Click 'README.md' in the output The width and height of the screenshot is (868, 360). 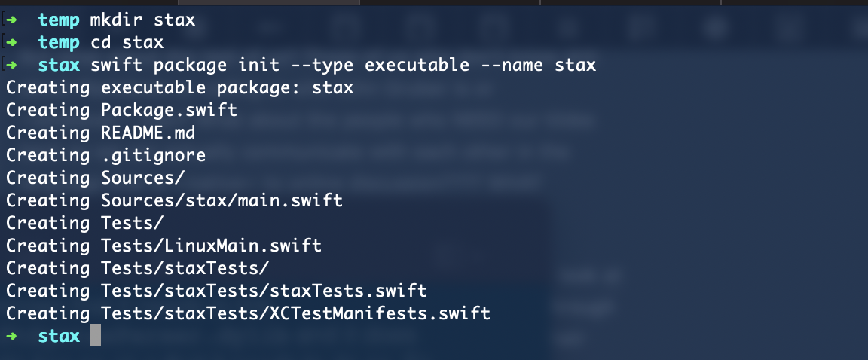148,133
